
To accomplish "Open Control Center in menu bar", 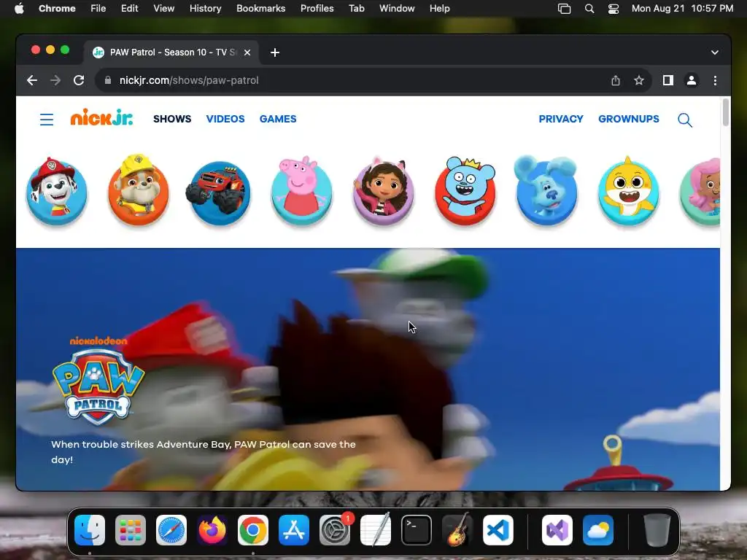I will (x=613, y=9).
